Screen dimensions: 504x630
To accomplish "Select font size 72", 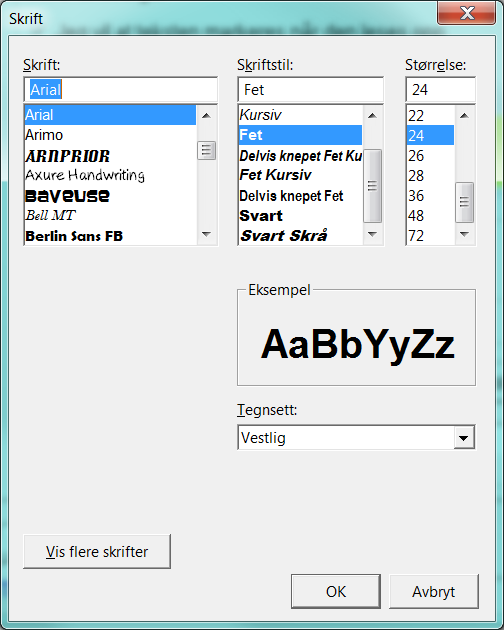I will pos(430,236).
